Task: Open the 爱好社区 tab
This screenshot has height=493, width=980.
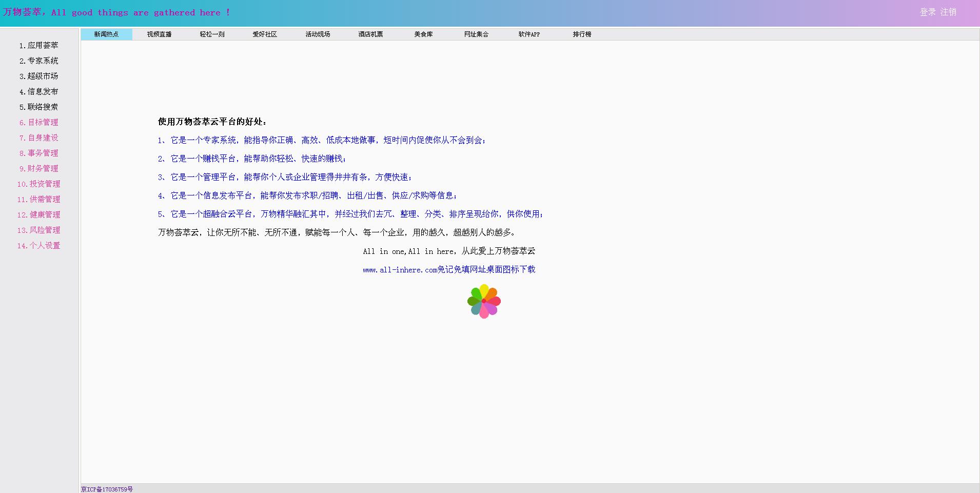Action: [x=265, y=34]
